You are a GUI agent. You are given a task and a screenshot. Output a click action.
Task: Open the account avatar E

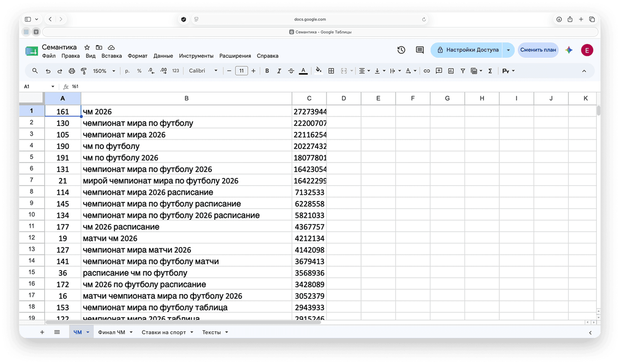(587, 50)
